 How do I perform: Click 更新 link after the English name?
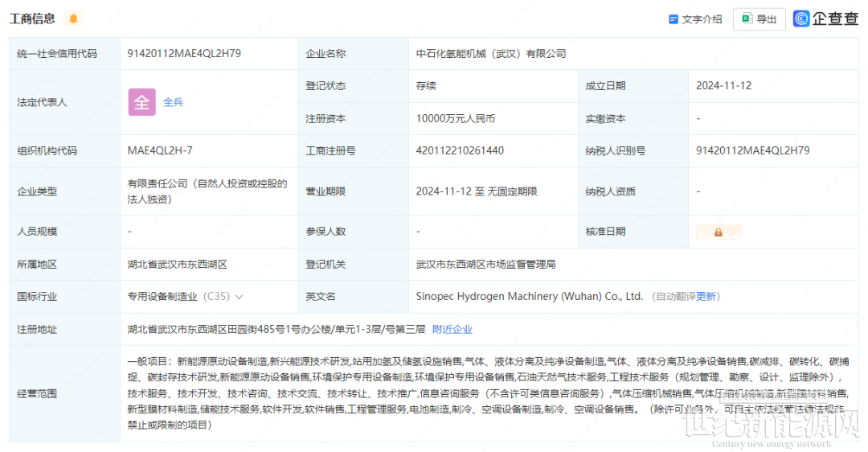click(706, 297)
